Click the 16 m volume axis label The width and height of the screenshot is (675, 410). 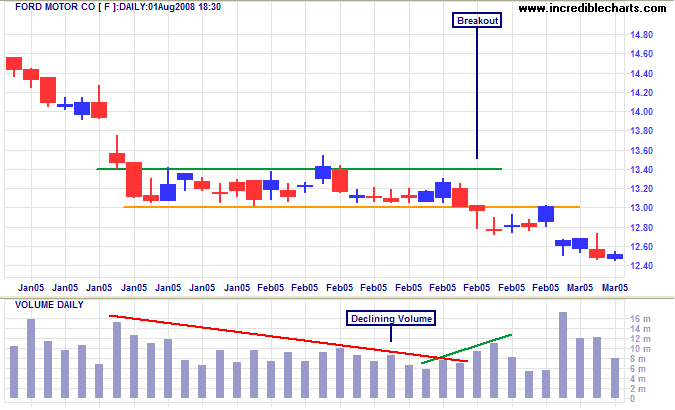coord(640,319)
